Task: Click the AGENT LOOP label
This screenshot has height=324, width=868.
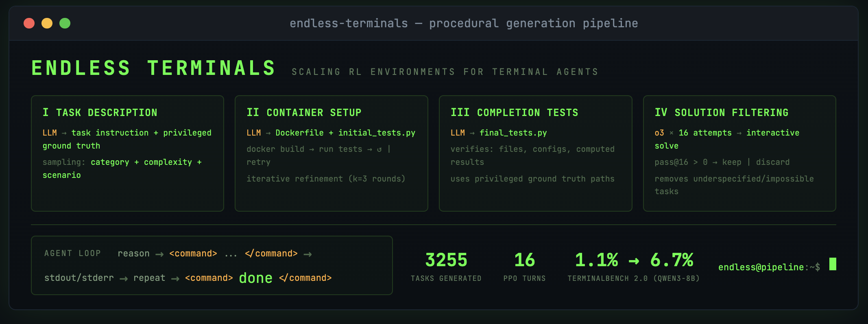Action: click(72, 253)
